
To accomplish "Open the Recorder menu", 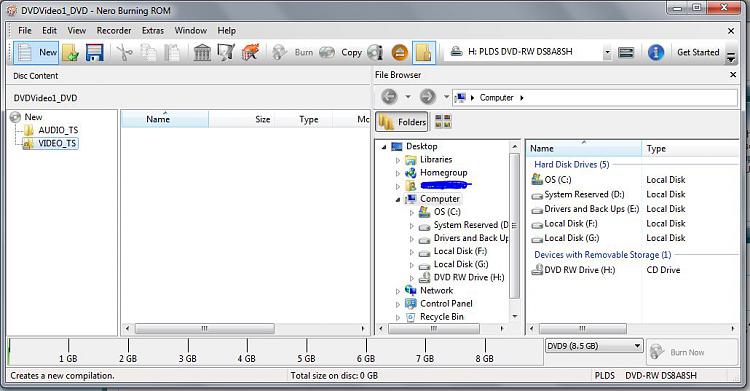I will (x=114, y=30).
